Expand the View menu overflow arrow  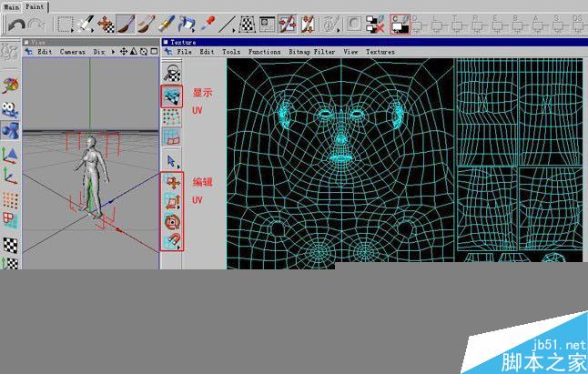point(113,52)
